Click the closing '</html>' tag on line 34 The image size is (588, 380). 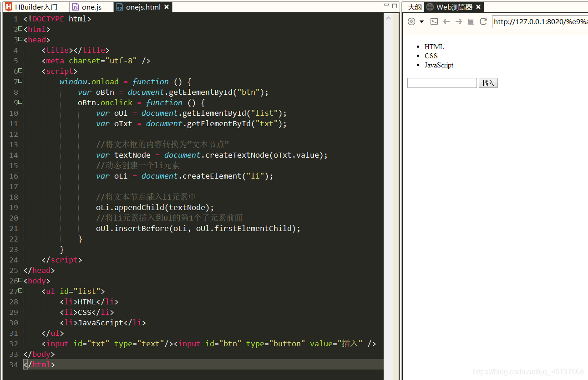point(39,365)
